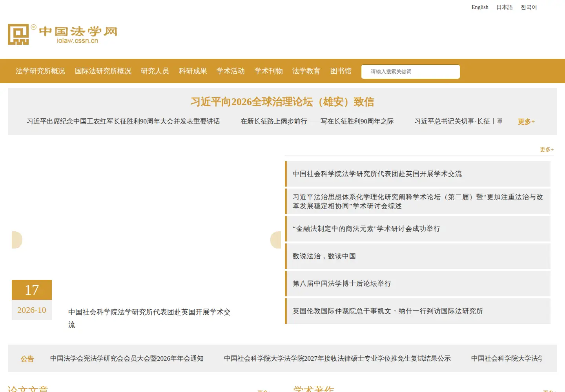Open 研究人员 menu
The height and width of the screenshot is (392, 565).
155,71
